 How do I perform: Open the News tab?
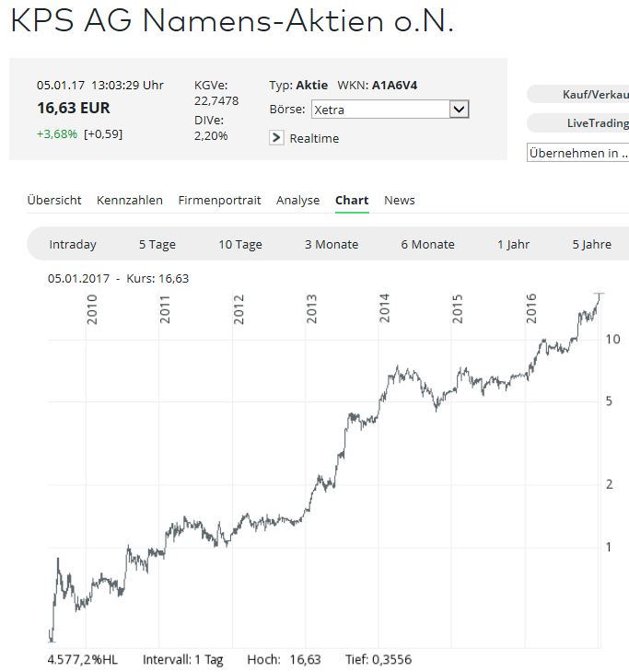(x=400, y=200)
